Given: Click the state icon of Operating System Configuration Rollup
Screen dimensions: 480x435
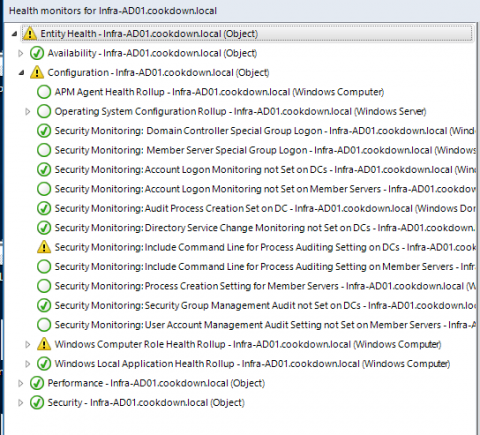Looking at the screenshot, I should click(x=44, y=111).
